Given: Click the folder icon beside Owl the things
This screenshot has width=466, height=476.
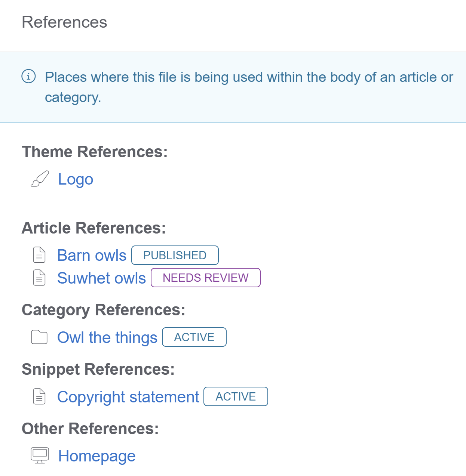Looking at the screenshot, I should click(x=39, y=337).
